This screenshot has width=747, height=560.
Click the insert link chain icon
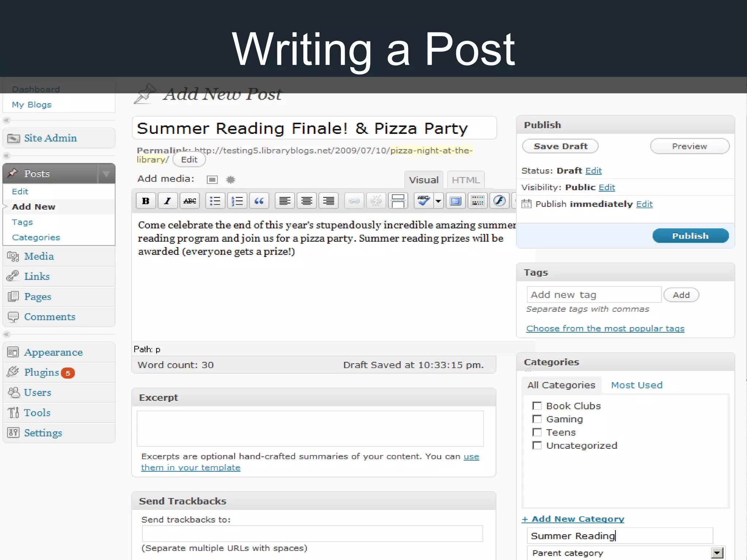tap(354, 201)
